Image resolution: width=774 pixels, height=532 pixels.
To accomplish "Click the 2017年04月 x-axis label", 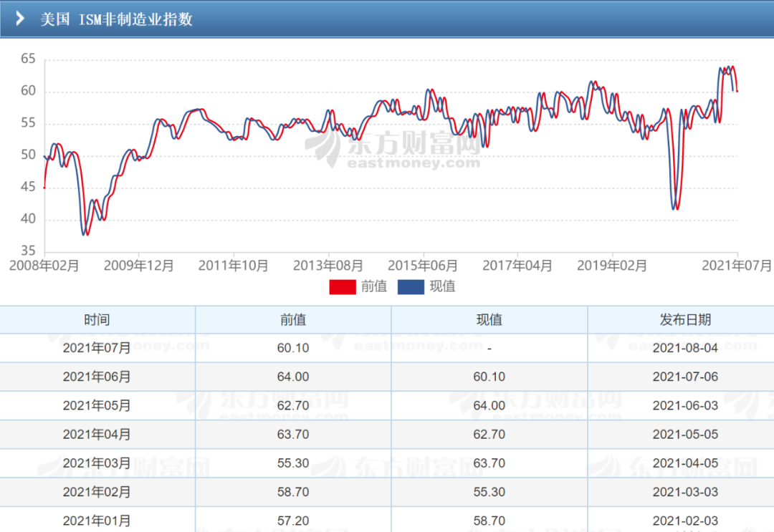I will (517, 266).
